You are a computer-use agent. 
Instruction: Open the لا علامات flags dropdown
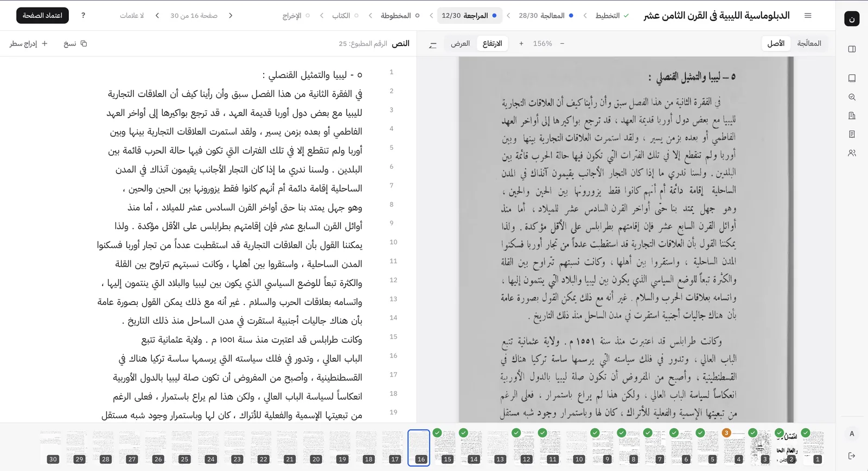coord(132,16)
